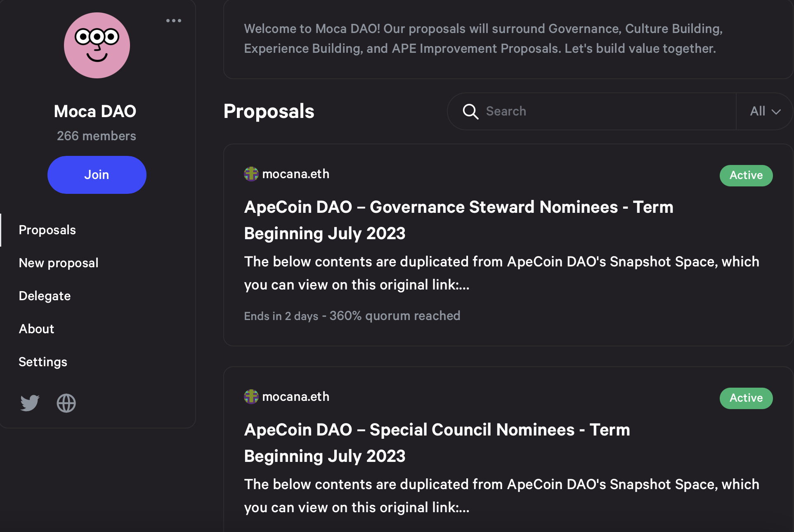Click the Join button

(97, 174)
